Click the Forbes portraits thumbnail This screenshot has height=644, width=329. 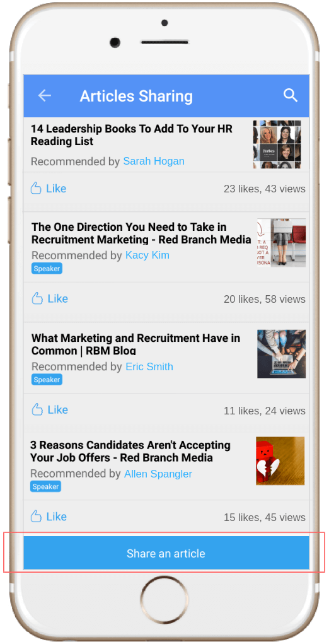[277, 144]
